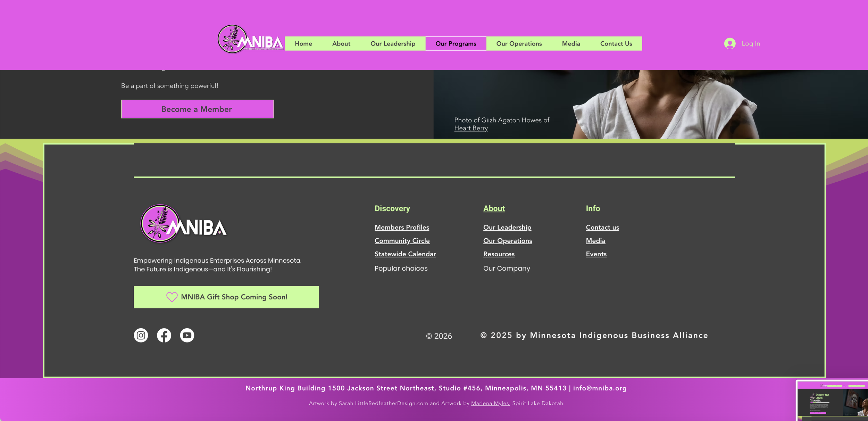Open MNIBA's Instagram page

(x=141, y=335)
